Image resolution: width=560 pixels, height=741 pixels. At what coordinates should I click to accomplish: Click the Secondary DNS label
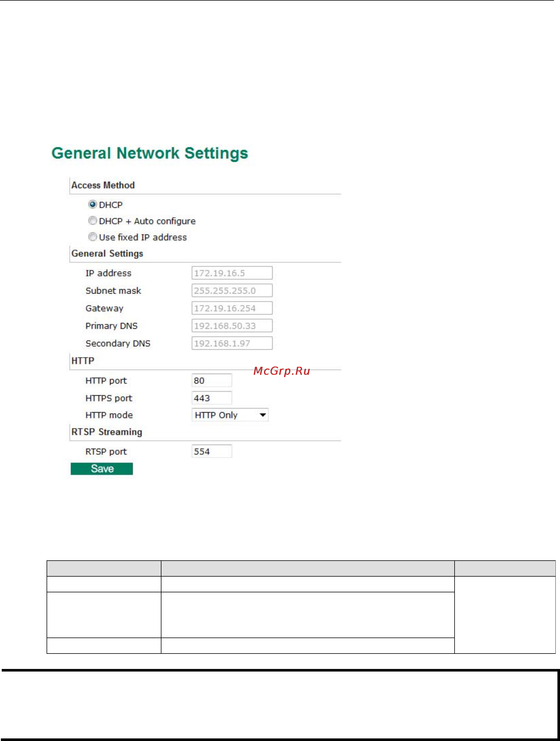click(x=118, y=343)
